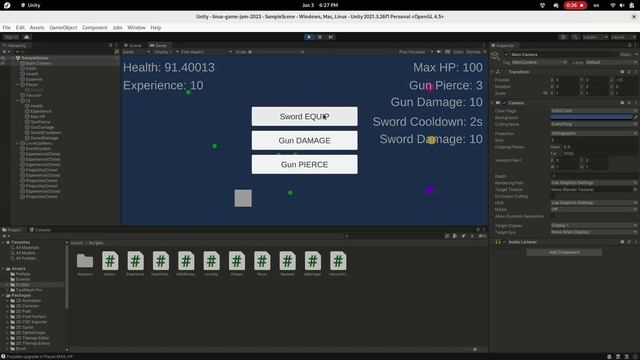Open the GameObject menu

[63, 28]
